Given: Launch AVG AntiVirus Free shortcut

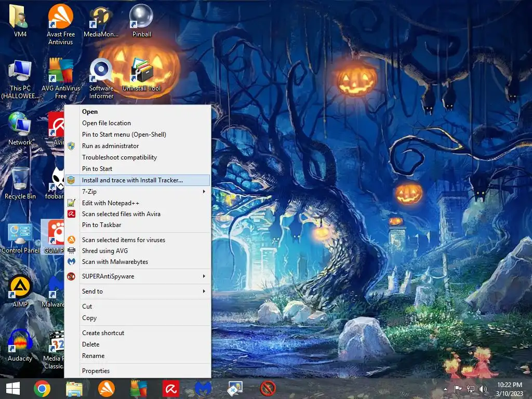Looking at the screenshot, I should 60,79.
